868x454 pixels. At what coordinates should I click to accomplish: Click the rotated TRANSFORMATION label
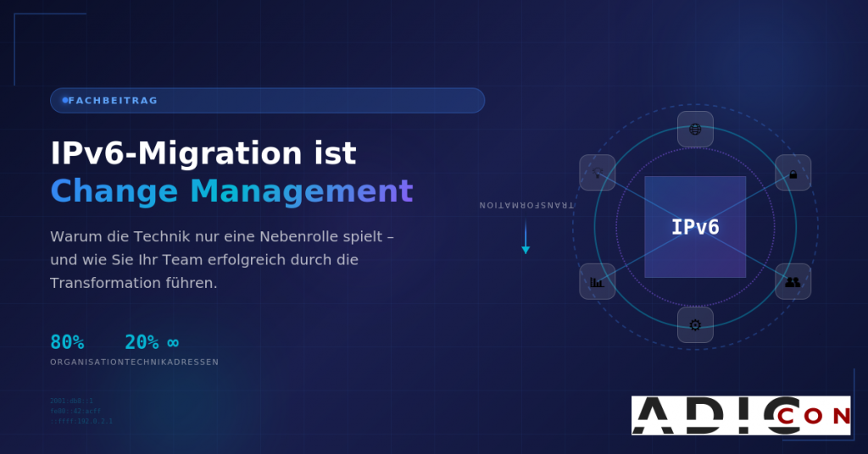[526, 205]
